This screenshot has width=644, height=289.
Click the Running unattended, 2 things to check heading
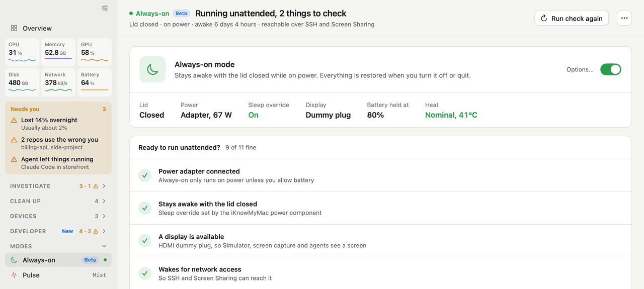coord(271,14)
